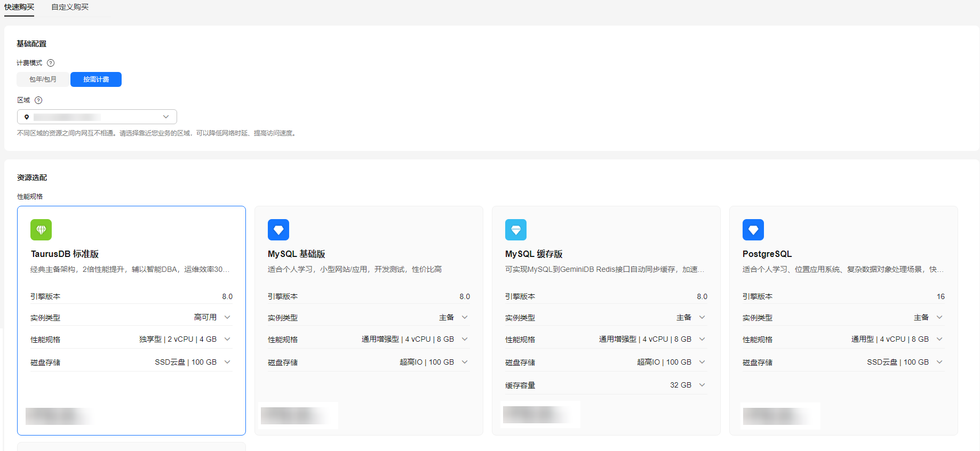Select the PostgreSQL card title
Screen dimensions: 980x451
(x=767, y=254)
